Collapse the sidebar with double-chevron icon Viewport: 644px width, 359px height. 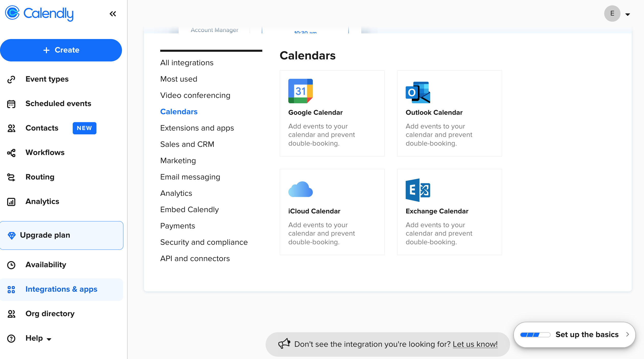pos(113,14)
